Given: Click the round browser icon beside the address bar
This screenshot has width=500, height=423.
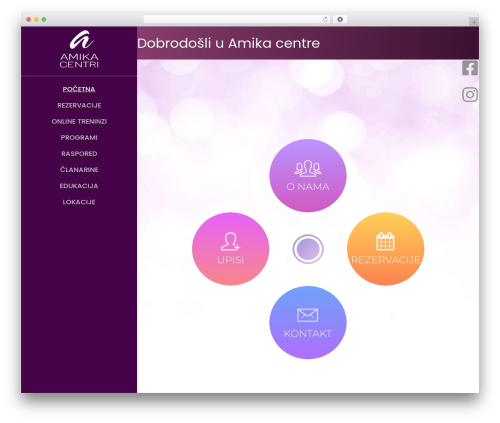Looking at the screenshot, I should pos(340,19).
